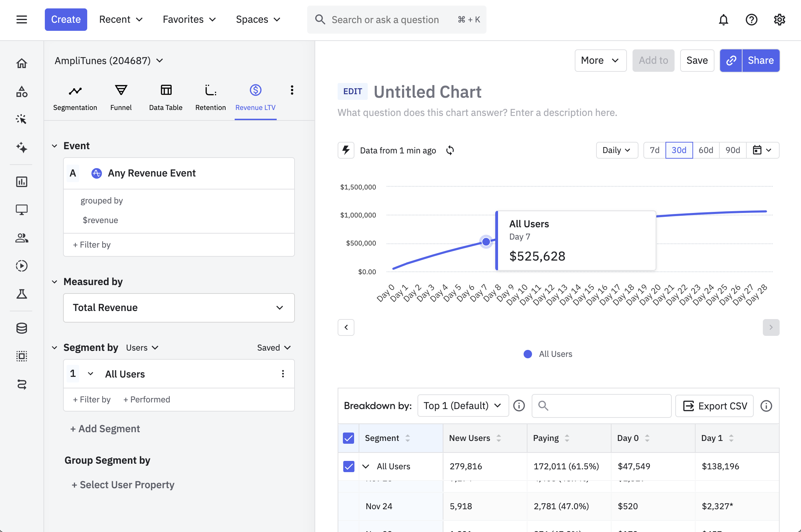Switch to the Data Table tab

pyautogui.click(x=166, y=97)
